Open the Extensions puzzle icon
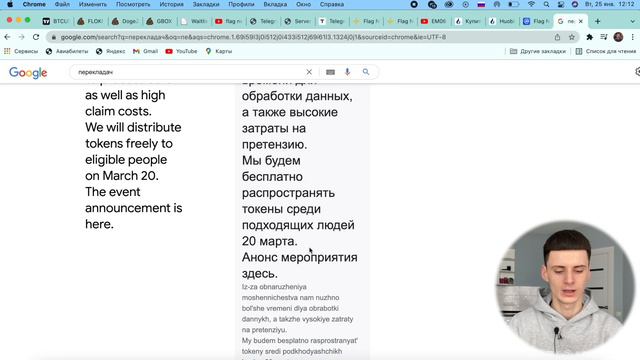The image size is (640, 360). click(589, 37)
